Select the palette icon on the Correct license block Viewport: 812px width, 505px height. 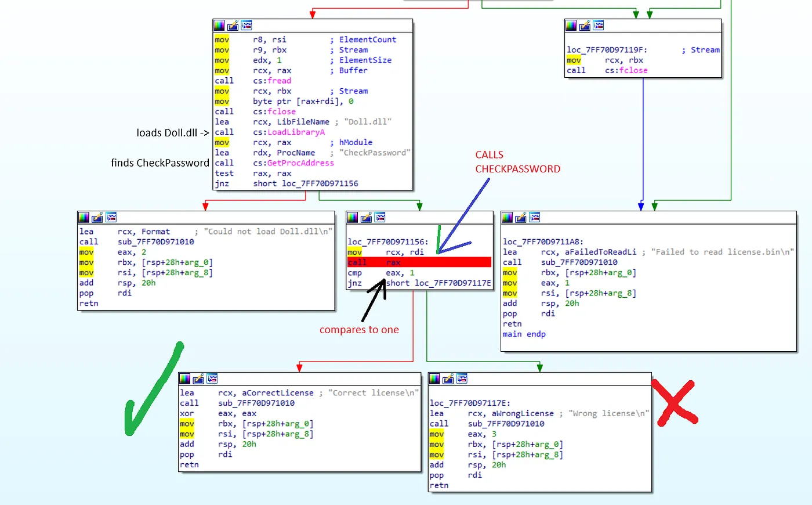point(184,378)
